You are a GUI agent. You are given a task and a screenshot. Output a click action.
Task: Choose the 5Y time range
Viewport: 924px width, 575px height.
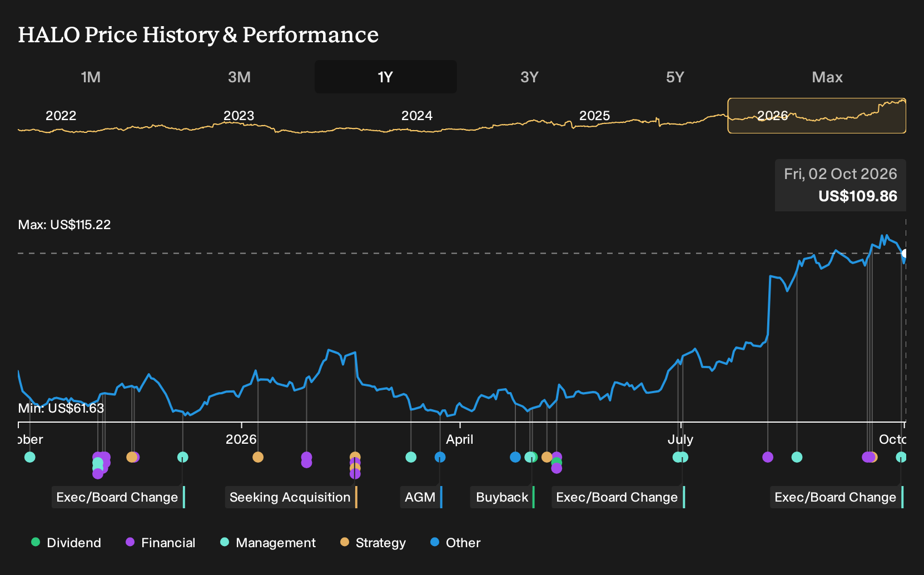[675, 77]
